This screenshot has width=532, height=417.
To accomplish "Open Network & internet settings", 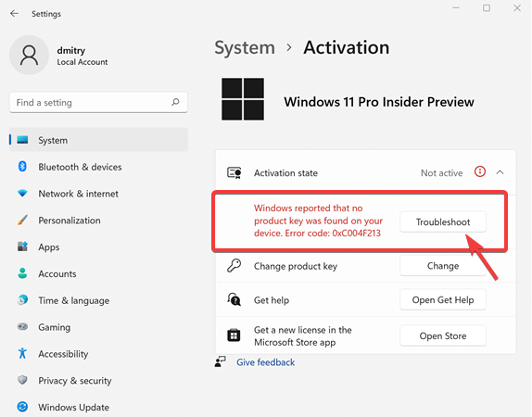I will pyautogui.click(x=98, y=194).
